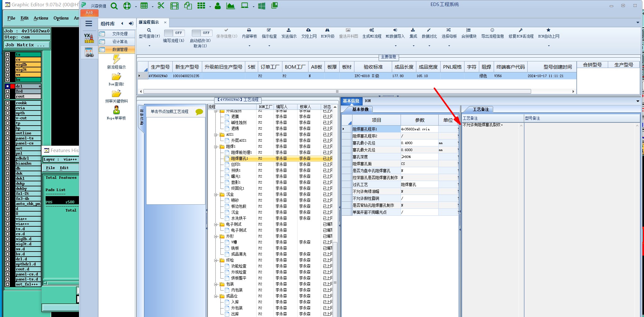Click the yellow chat bubble icon
The image size is (644, 317).
[199, 112]
